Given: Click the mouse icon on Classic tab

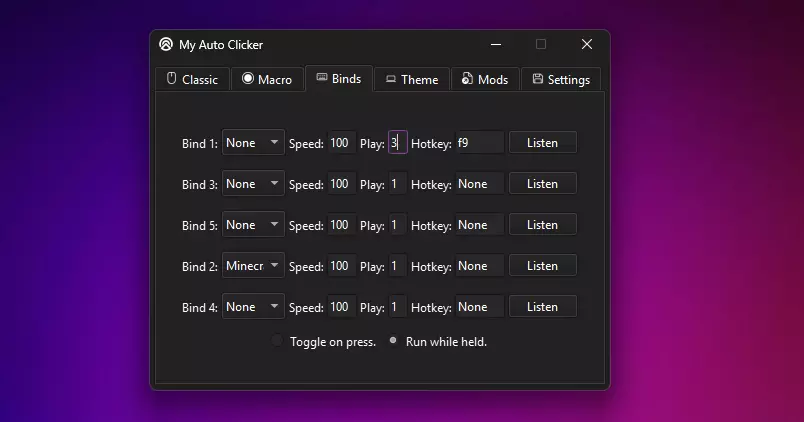Looking at the screenshot, I should (171, 78).
